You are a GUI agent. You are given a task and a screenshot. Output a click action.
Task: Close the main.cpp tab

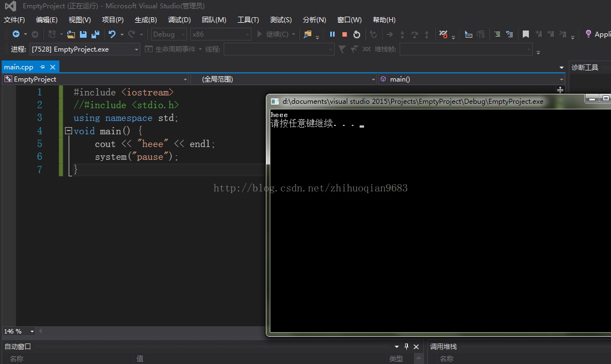[53, 67]
